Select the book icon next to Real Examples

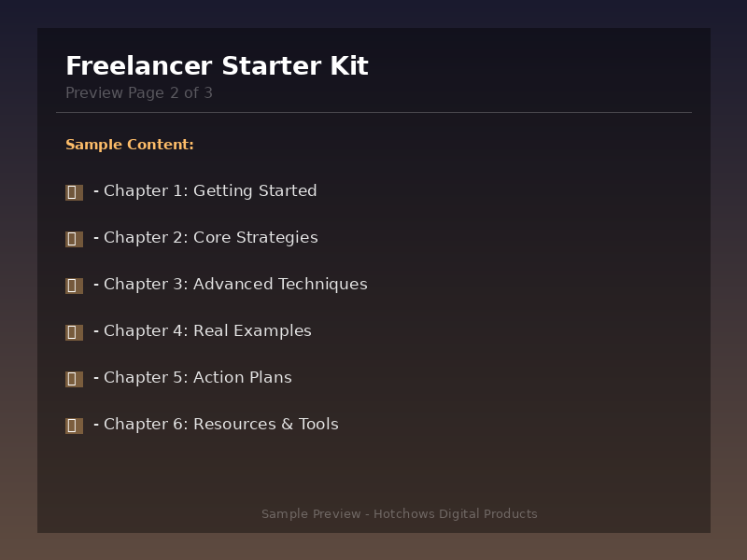pos(74,332)
